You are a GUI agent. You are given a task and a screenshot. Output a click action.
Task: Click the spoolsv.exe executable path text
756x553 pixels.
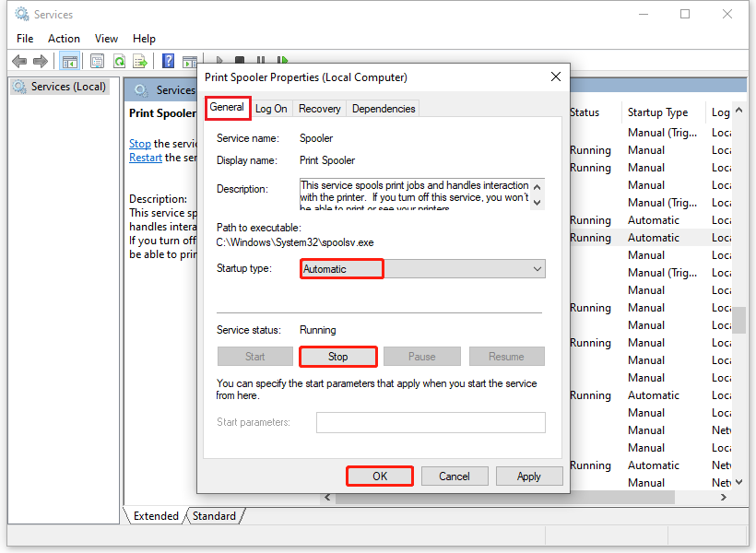(x=295, y=242)
